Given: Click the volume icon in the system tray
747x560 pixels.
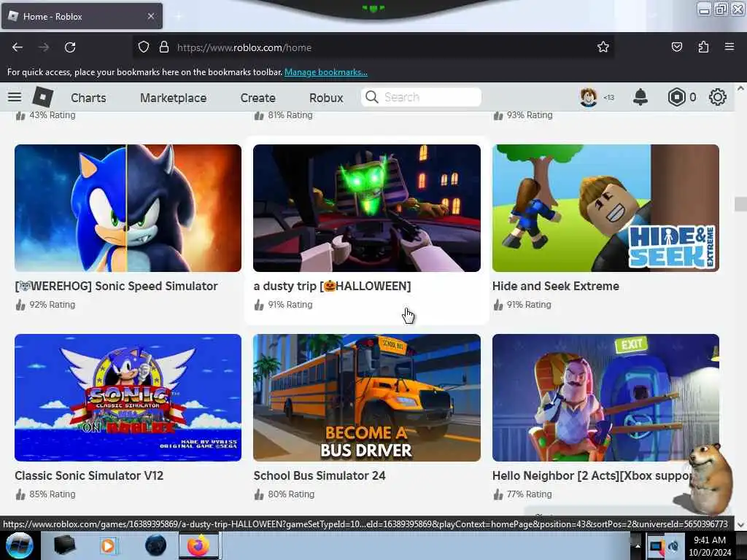Looking at the screenshot, I should (673, 546).
